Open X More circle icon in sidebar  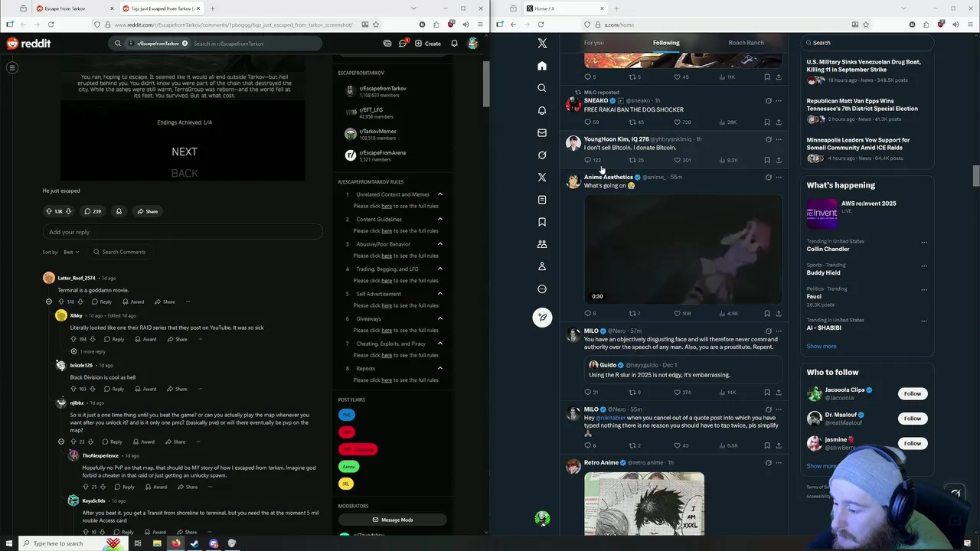[x=542, y=289]
